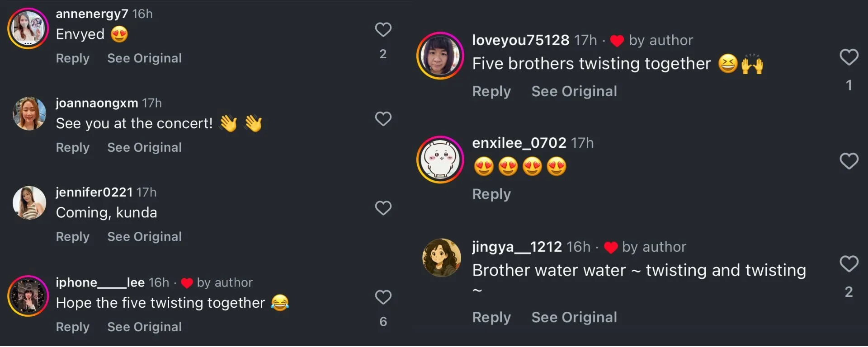Image resolution: width=868 pixels, height=347 pixels.
Task: Open the jennifer0221 username link
Action: click(x=94, y=192)
